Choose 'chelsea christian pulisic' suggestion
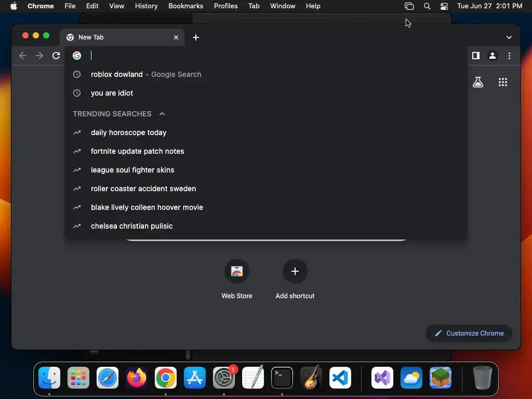532x399 pixels. coord(266,226)
